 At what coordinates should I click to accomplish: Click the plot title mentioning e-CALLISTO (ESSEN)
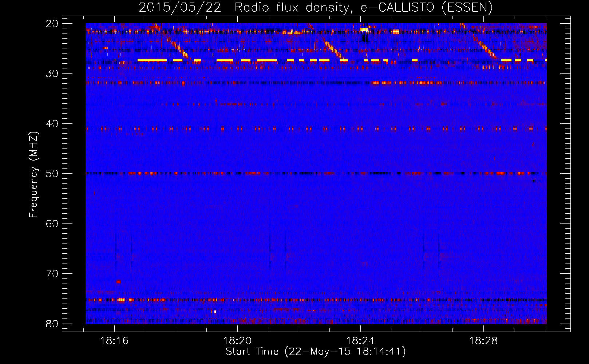316,8
